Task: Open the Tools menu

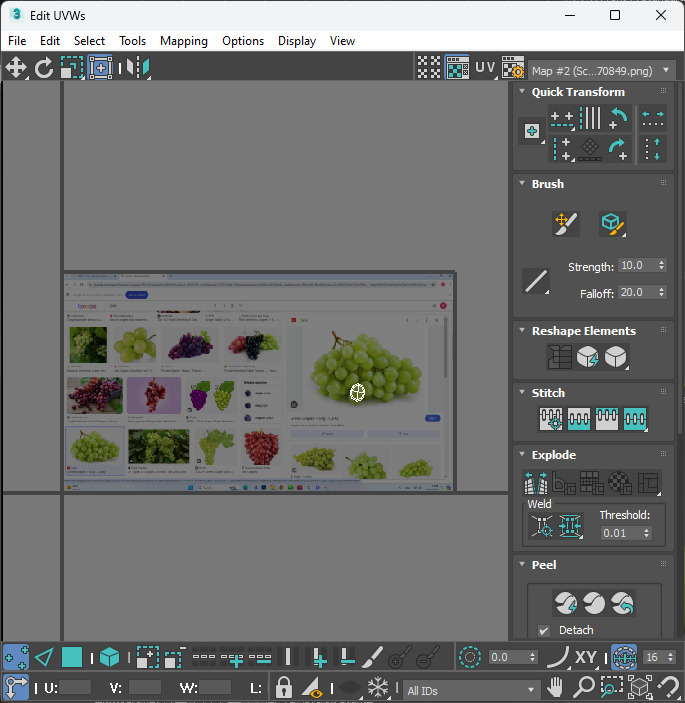Action: 132,41
